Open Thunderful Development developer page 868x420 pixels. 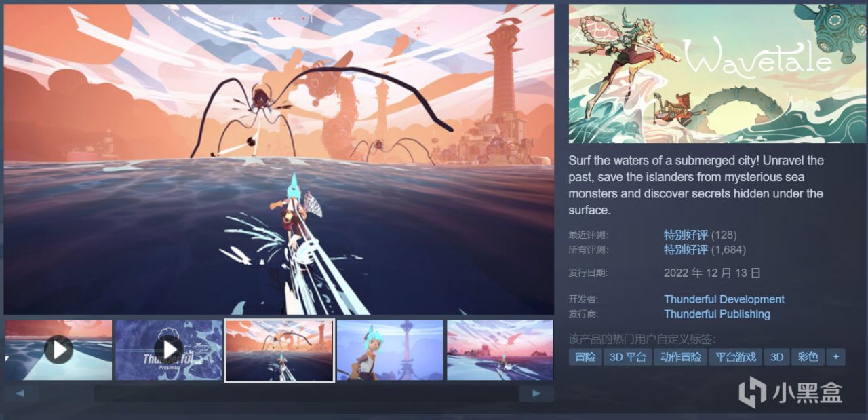(724, 299)
